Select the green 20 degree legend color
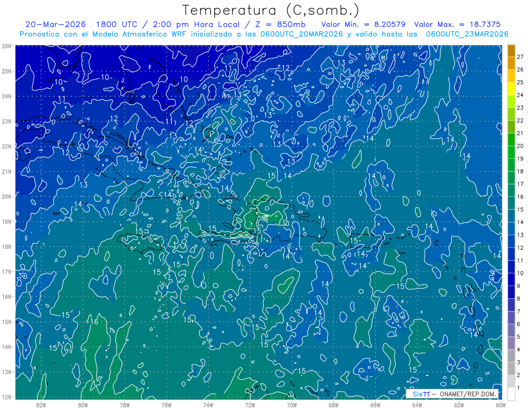 coord(511,140)
